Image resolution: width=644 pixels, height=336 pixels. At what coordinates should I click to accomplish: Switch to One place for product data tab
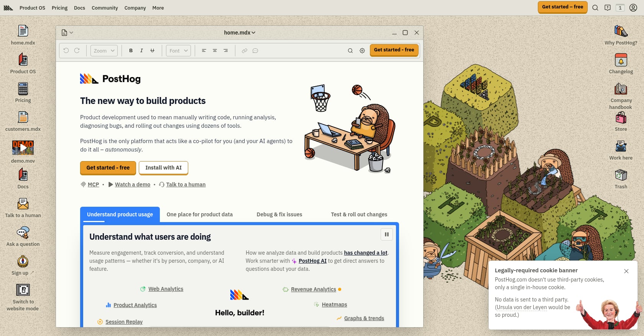click(x=200, y=214)
